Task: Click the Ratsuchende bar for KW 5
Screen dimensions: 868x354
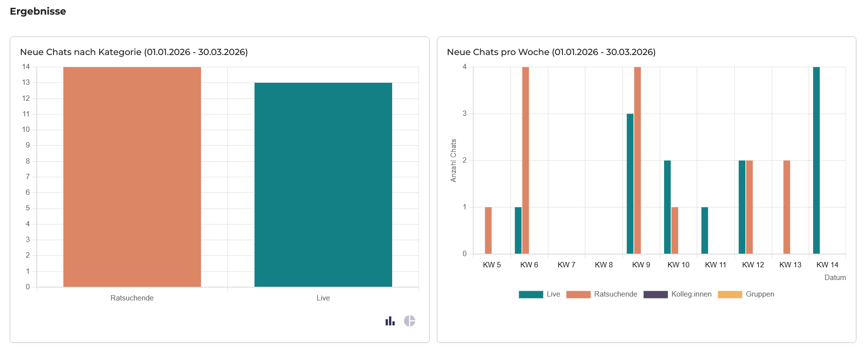Action: coord(488,230)
